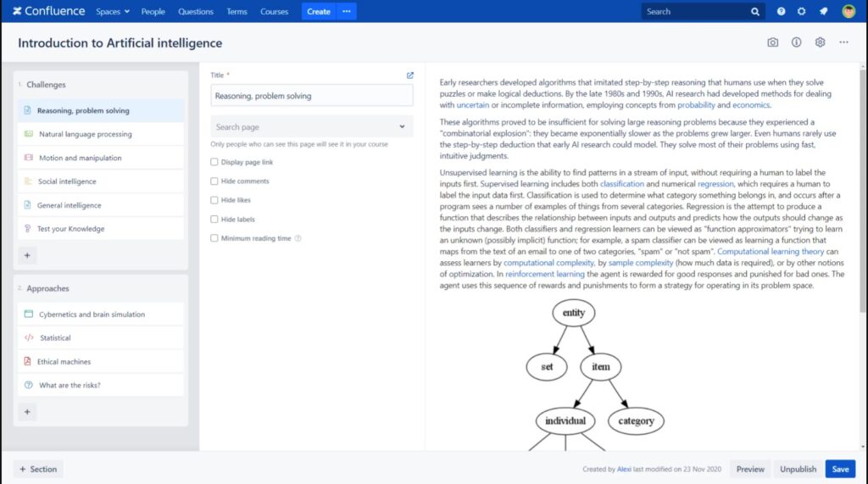Enable Display page link checkbox
Image resolution: width=868 pixels, height=484 pixels.
(214, 162)
